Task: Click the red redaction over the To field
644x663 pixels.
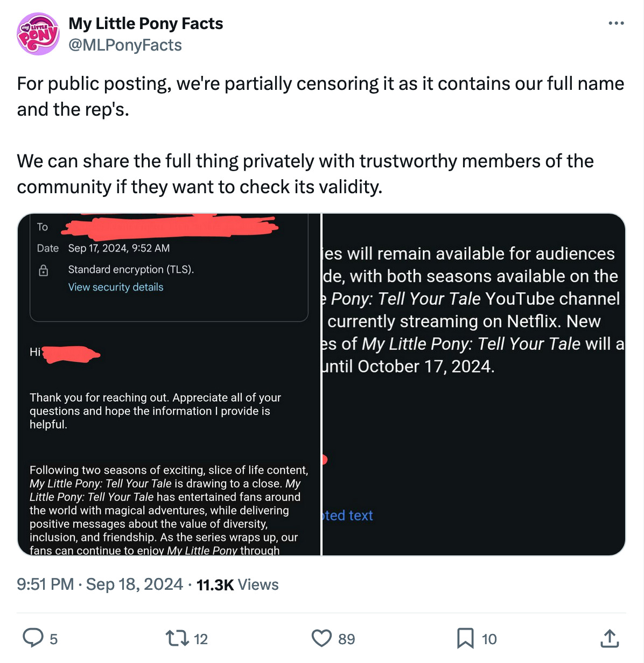Action: tap(169, 228)
